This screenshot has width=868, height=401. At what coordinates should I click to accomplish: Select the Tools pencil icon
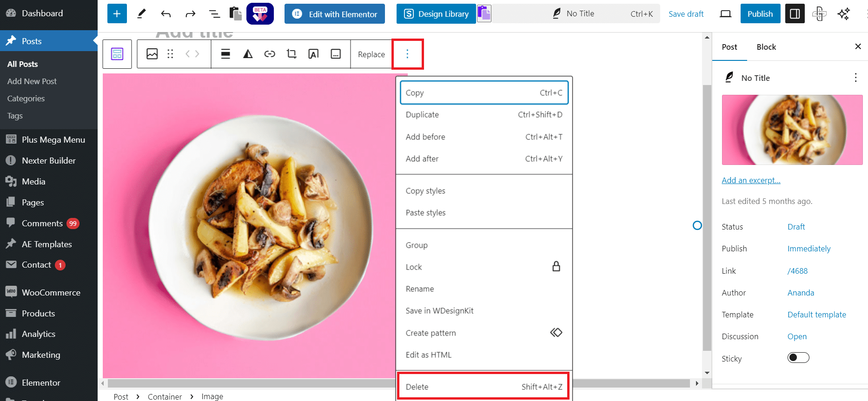coord(141,14)
